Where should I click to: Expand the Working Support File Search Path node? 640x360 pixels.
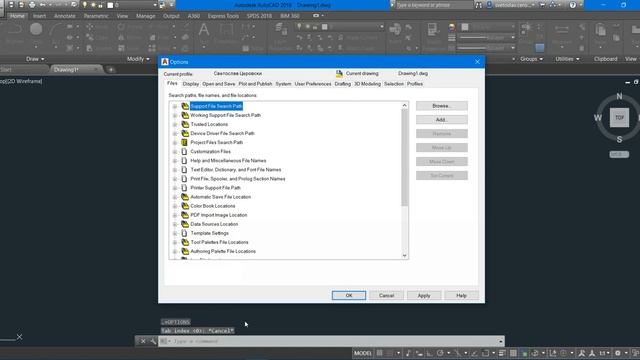pos(175,115)
